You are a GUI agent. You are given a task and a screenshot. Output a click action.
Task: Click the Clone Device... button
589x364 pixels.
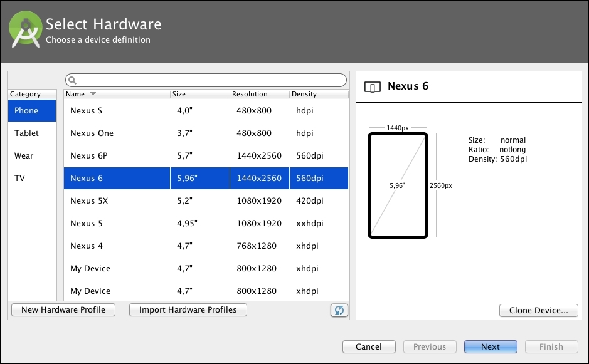coord(538,310)
